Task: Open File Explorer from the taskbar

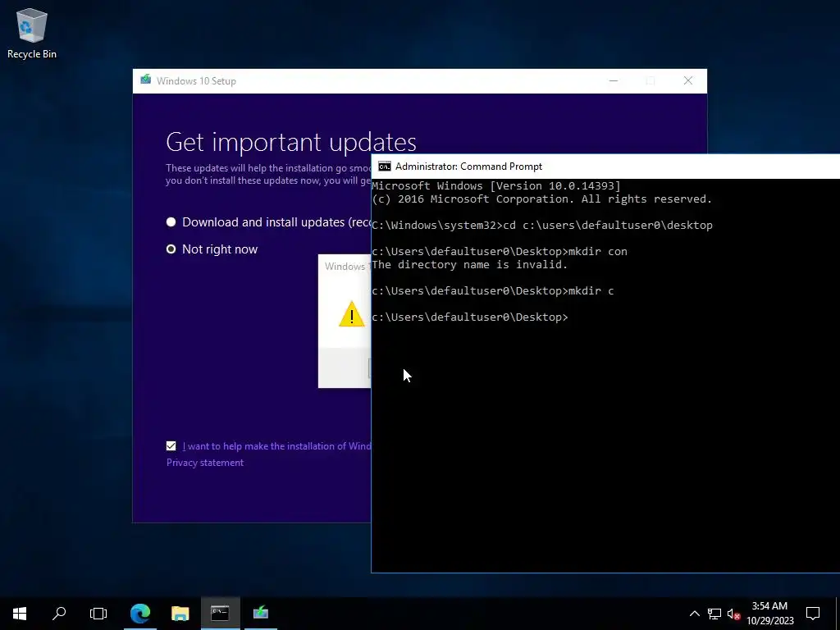Action: click(180, 614)
